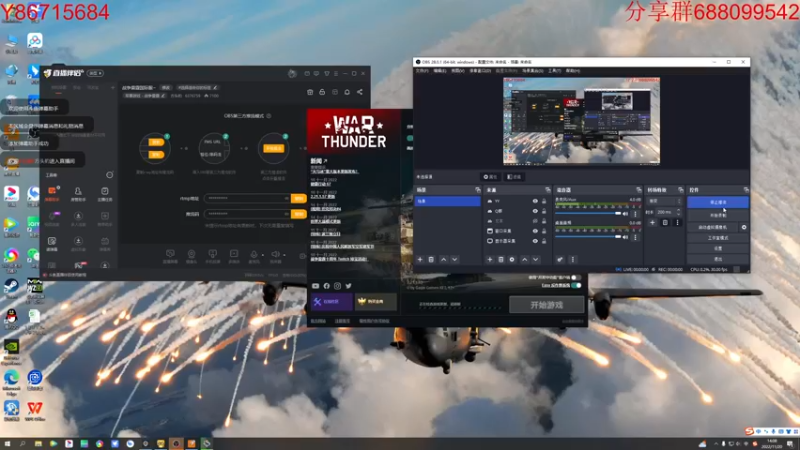
Task: Click the 开始游戏 button in War Thunder
Action: click(546, 305)
